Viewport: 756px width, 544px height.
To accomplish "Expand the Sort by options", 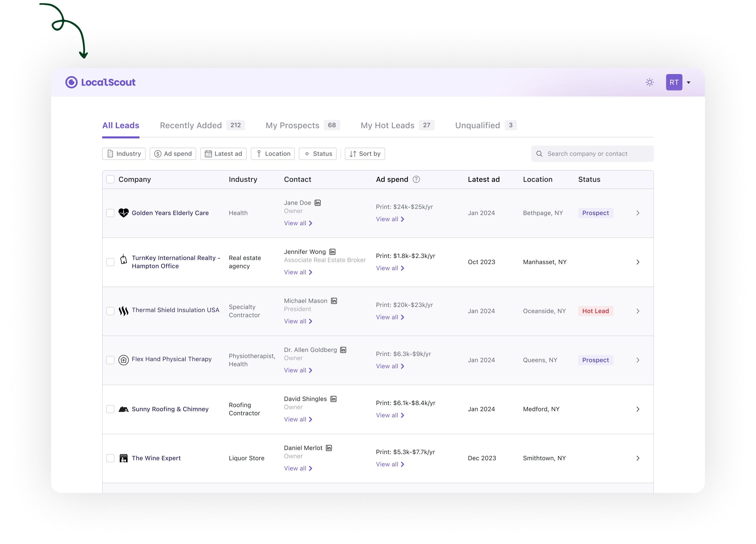I will (x=365, y=154).
